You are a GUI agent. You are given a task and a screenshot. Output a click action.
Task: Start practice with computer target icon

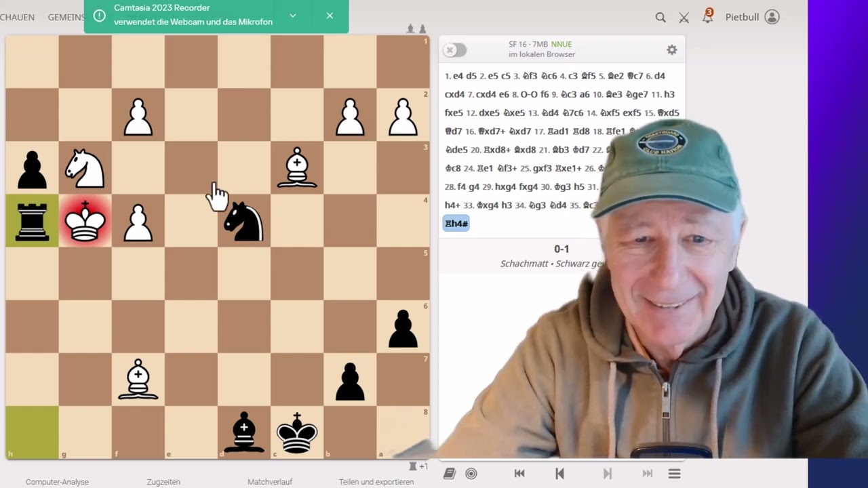(471, 474)
